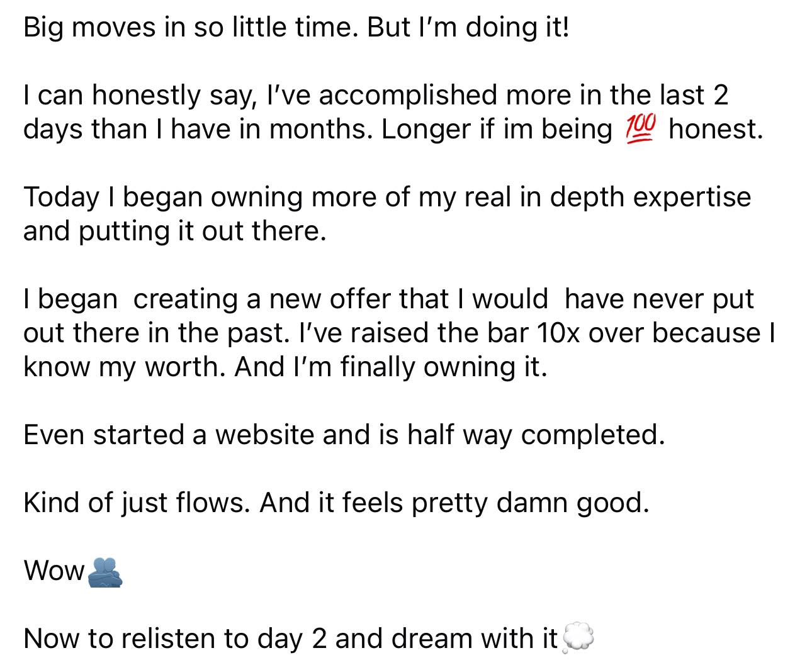Click the word 'expertise' in the text
The height and width of the screenshot is (670, 812).
coord(692,198)
